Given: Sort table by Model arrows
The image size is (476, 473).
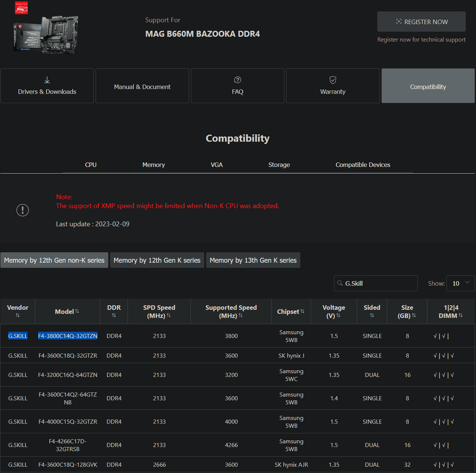Looking at the screenshot, I should tap(77, 311).
